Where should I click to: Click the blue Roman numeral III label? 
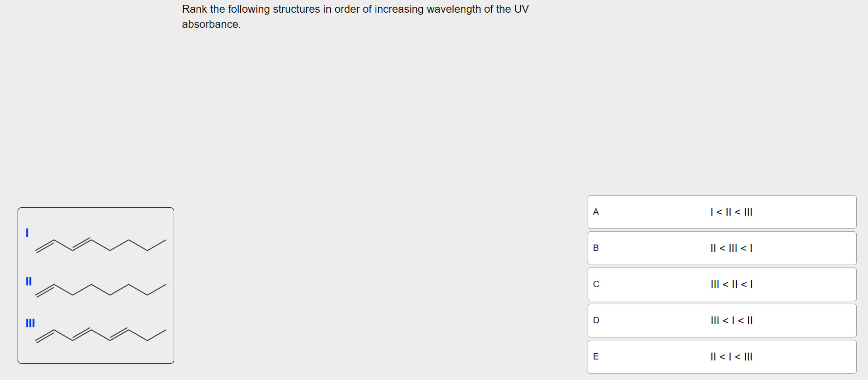tap(30, 323)
